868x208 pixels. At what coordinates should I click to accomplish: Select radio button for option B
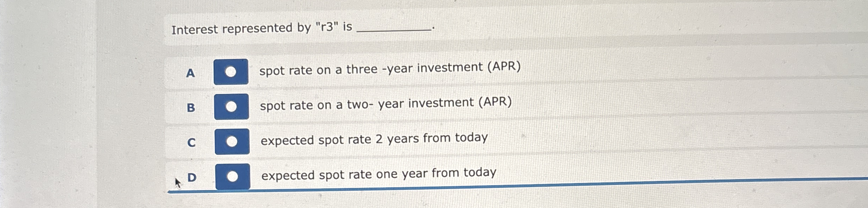231,106
